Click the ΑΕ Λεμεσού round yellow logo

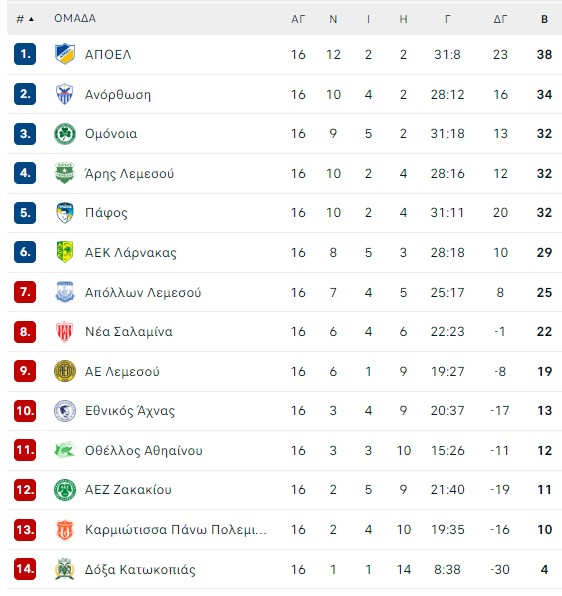[x=65, y=371]
